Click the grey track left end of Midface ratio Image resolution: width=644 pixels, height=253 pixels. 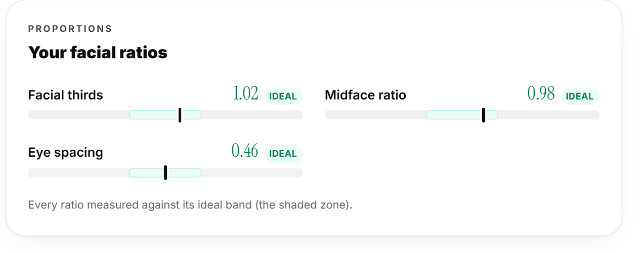pyautogui.click(x=375, y=115)
